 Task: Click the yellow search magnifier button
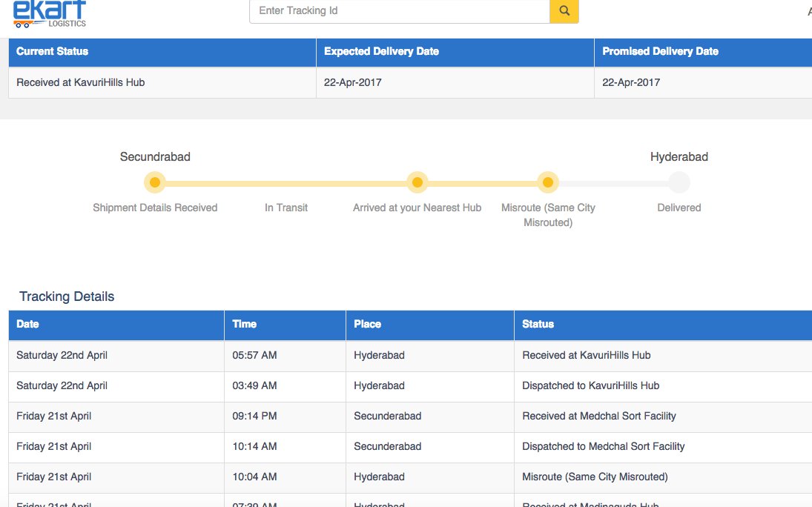pos(564,11)
